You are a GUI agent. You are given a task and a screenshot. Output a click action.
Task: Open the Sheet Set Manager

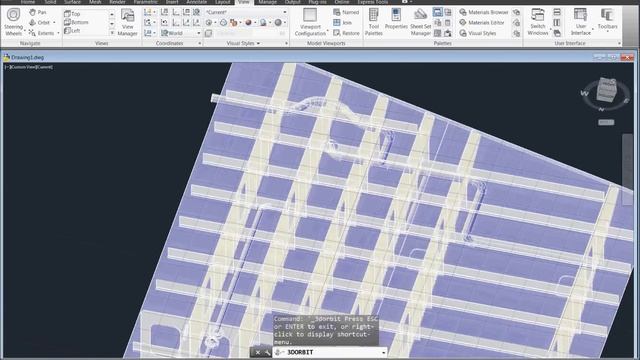pos(420,22)
